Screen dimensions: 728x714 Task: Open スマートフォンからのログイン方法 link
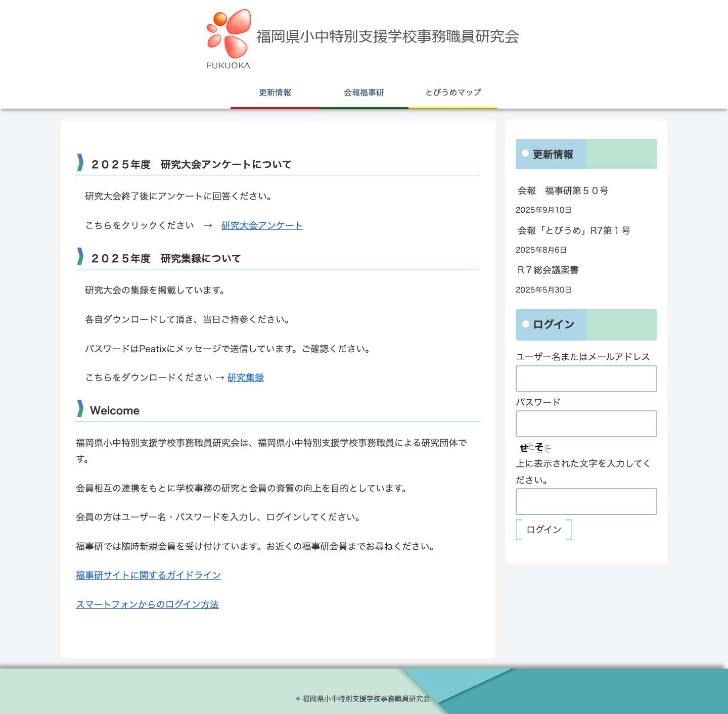[x=148, y=604]
